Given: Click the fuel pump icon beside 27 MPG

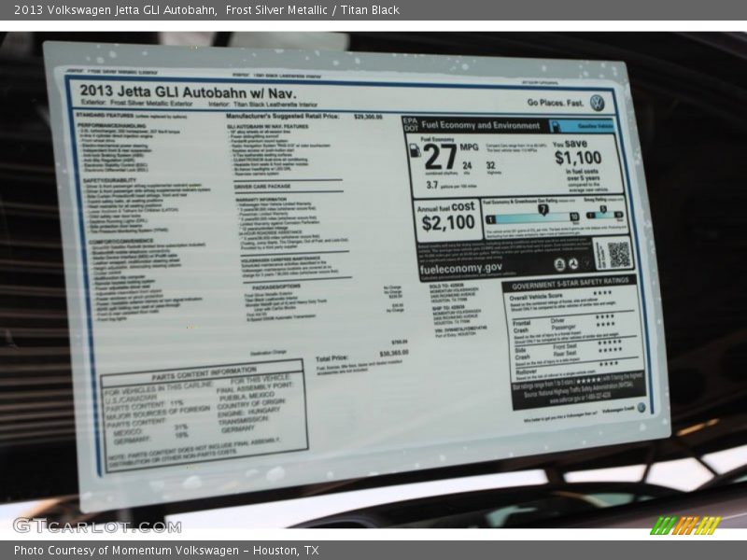Looking at the screenshot, I should tap(415, 150).
